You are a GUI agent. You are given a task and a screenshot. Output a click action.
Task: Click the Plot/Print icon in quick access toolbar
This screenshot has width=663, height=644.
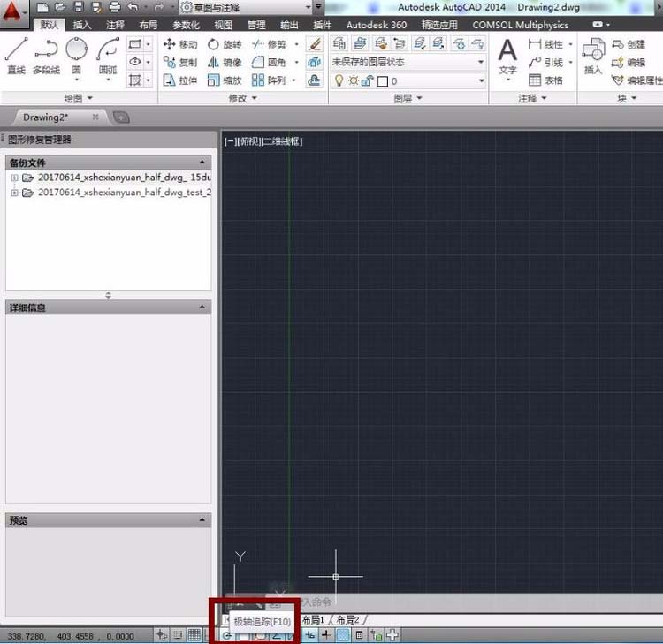coord(114,7)
